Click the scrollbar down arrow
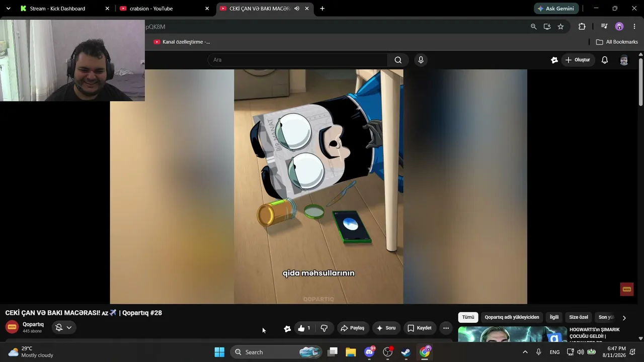The image size is (644, 362). (640, 338)
